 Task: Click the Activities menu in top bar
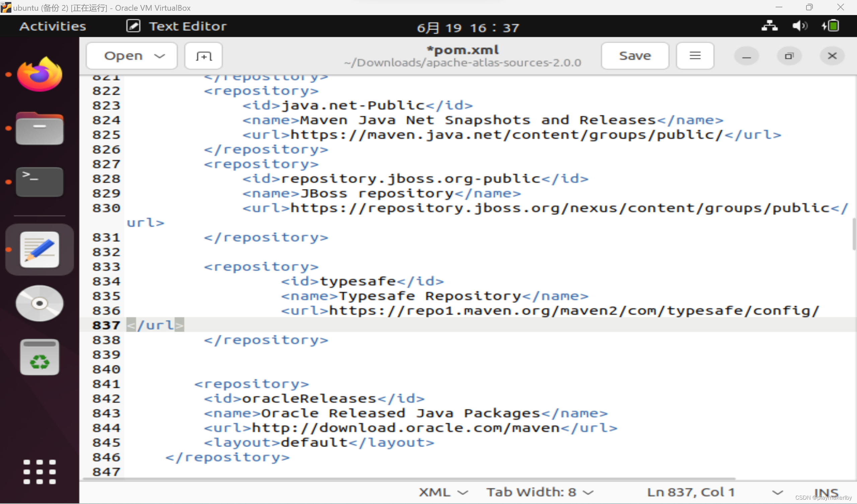[52, 26]
